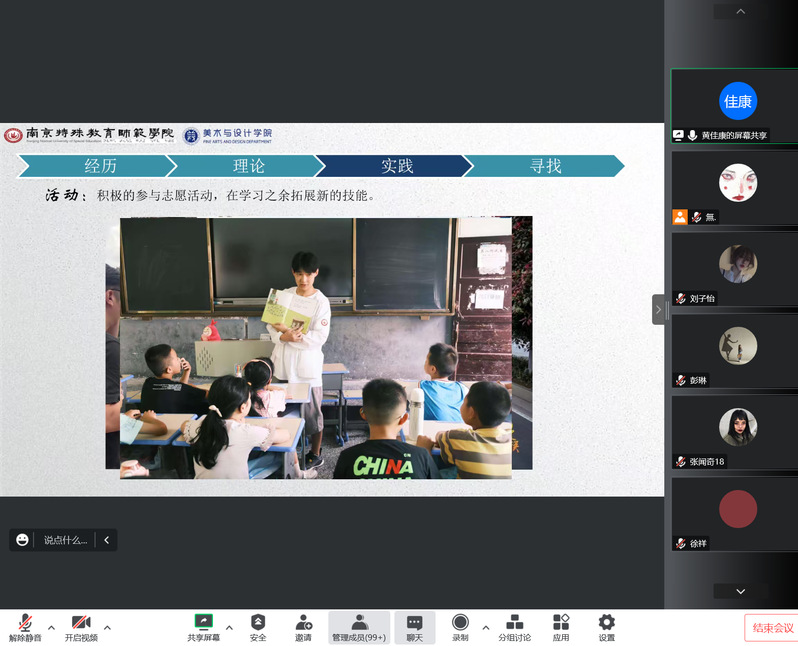Click the 邀请 invite icon
The height and width of the screenshot is (646, 798).
point(302,626)
